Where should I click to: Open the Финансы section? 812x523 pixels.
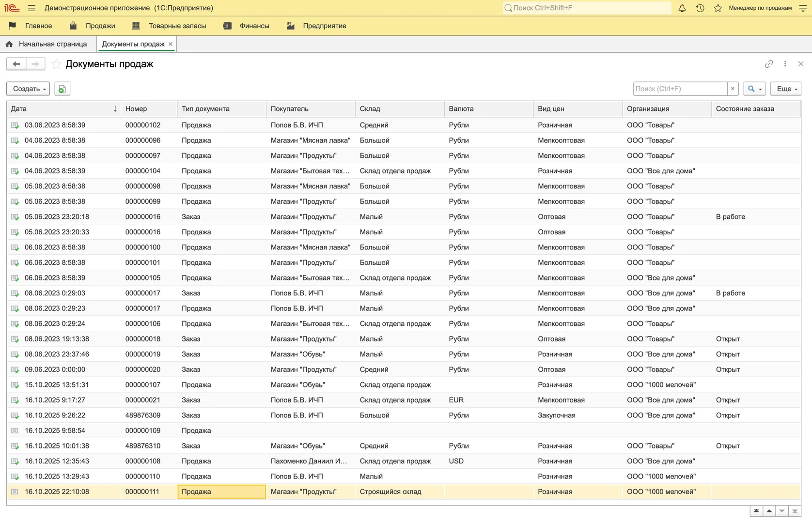254,26
